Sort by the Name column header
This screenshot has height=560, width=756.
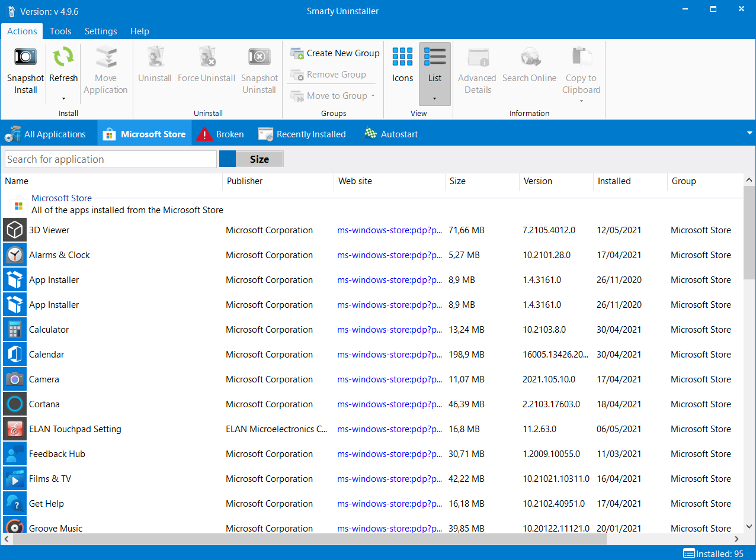point(113,181)
